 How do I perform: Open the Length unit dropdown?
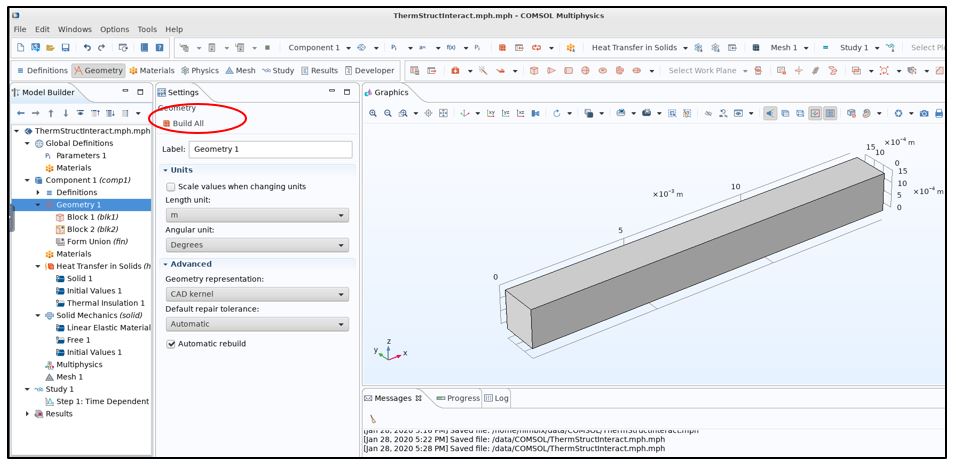[257, 215]
